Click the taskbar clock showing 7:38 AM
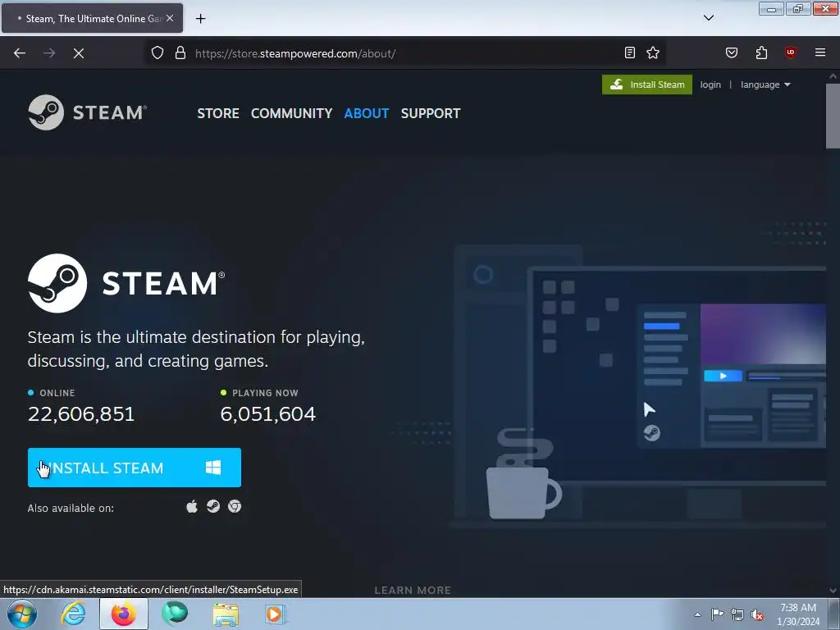 [798, 614]
